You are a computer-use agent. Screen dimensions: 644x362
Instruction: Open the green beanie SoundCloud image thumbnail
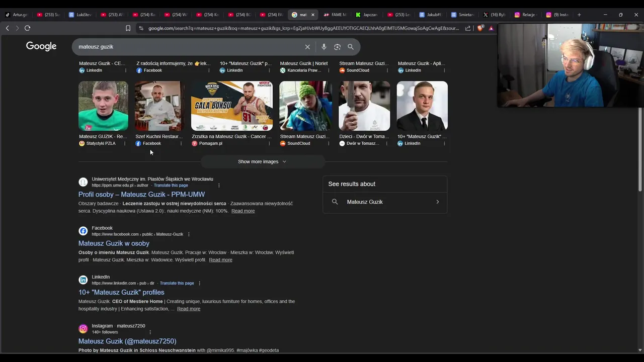tap(306, 106)
